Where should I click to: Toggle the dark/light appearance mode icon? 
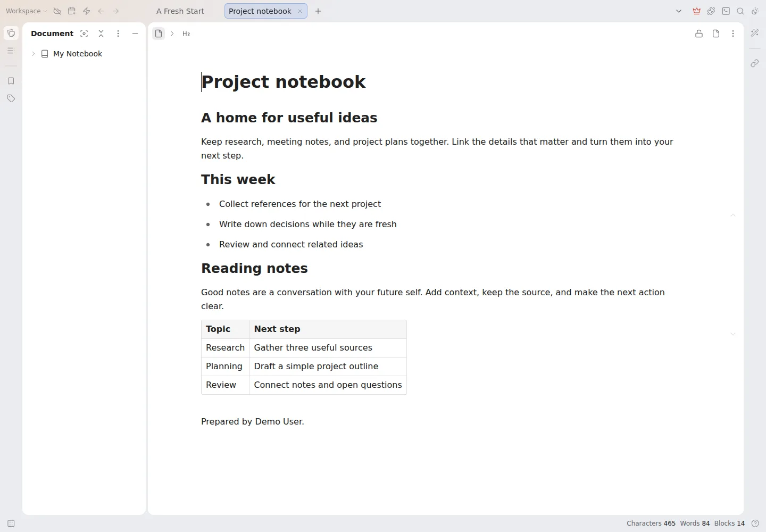point(755,11)
